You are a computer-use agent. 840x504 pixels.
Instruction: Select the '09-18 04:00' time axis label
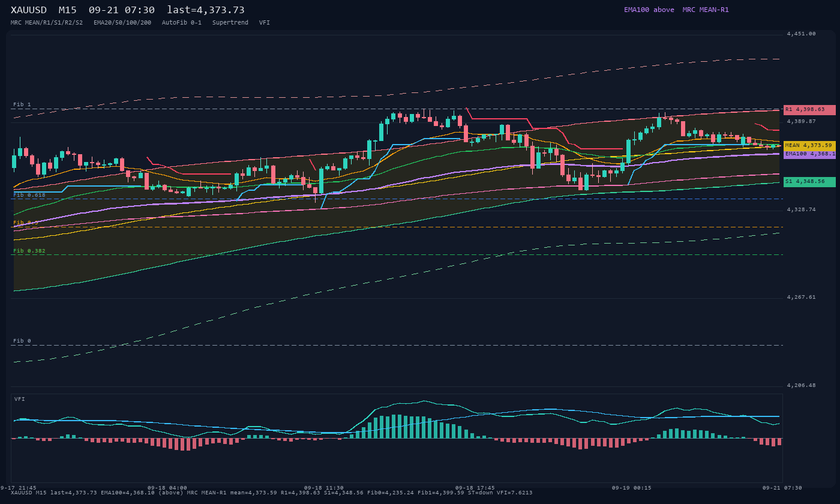167,488
